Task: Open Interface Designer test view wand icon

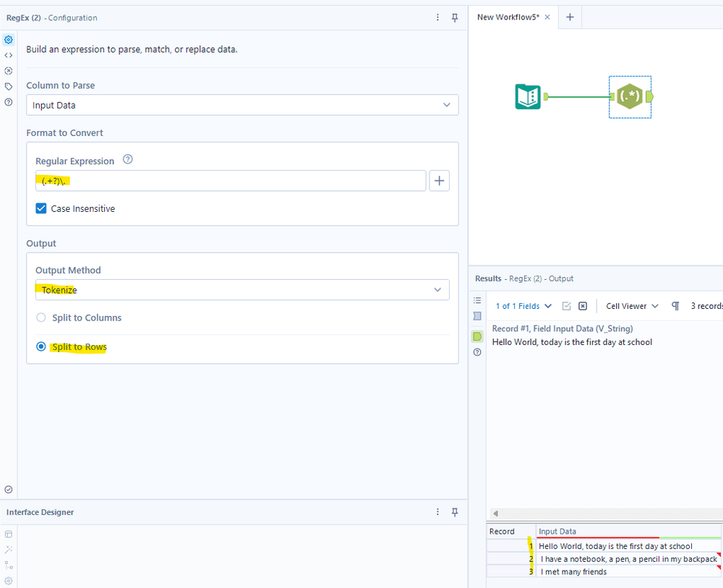Action: 8,550
